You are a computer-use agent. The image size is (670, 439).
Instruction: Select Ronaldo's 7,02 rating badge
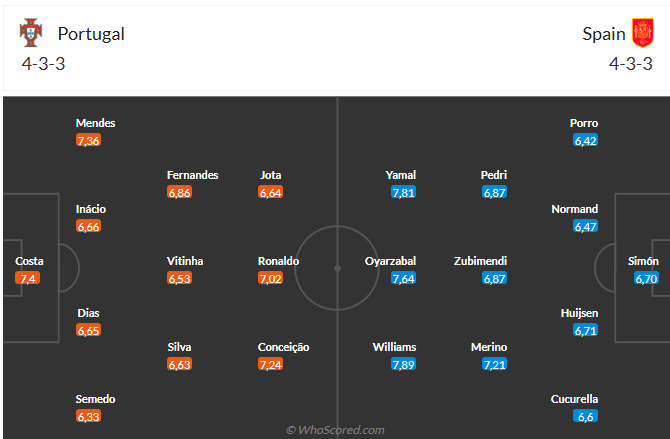coord(271,278)
